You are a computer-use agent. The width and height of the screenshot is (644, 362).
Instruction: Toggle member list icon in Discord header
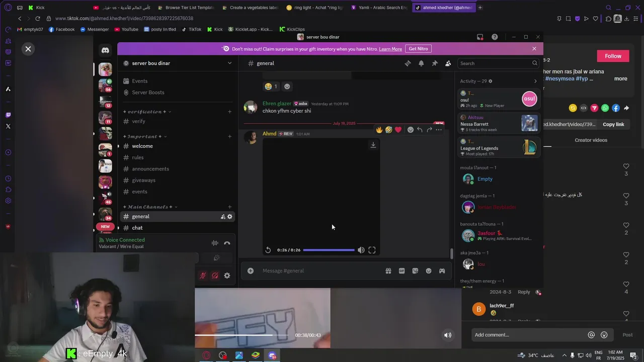point(448,63)
